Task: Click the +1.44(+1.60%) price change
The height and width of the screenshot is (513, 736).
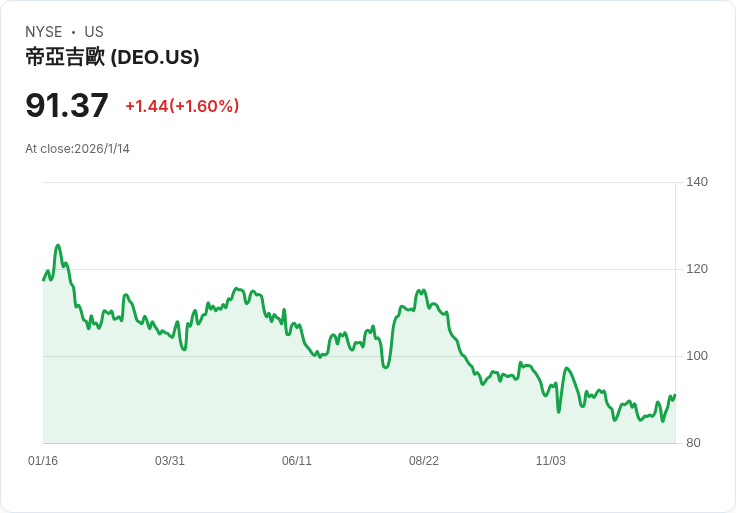Action: coord(182,106)
